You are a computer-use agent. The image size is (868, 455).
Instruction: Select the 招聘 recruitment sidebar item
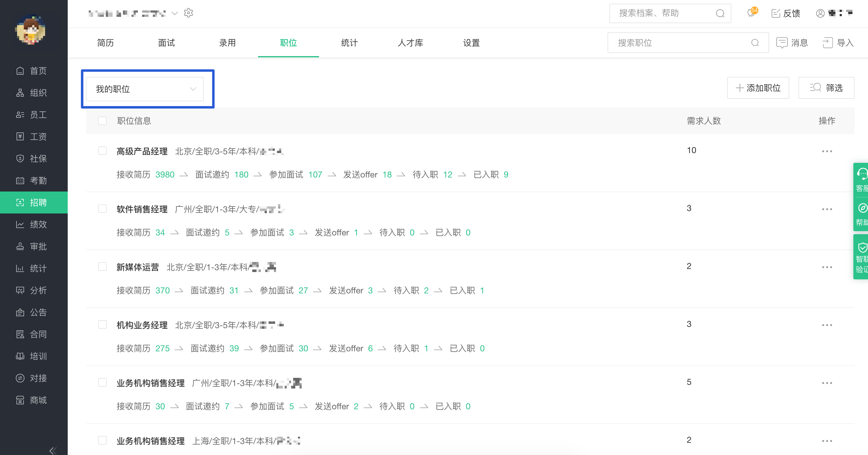(x=34, y=202)
